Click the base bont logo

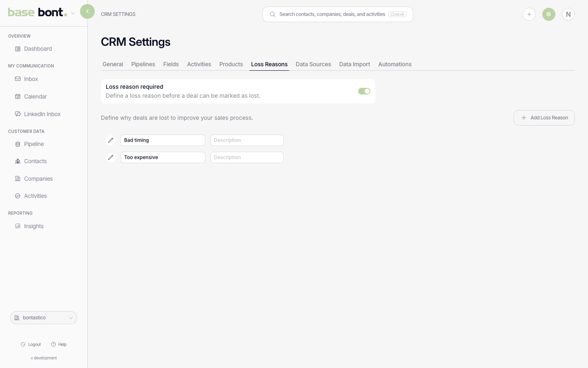click(x=38, y=12)
